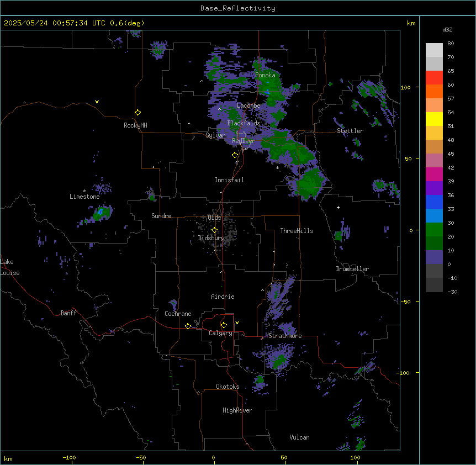Viewport: 476px width, 465px height.
Task: Click the -30 value on the dBZ legend
Action: (x=452, y=292)
